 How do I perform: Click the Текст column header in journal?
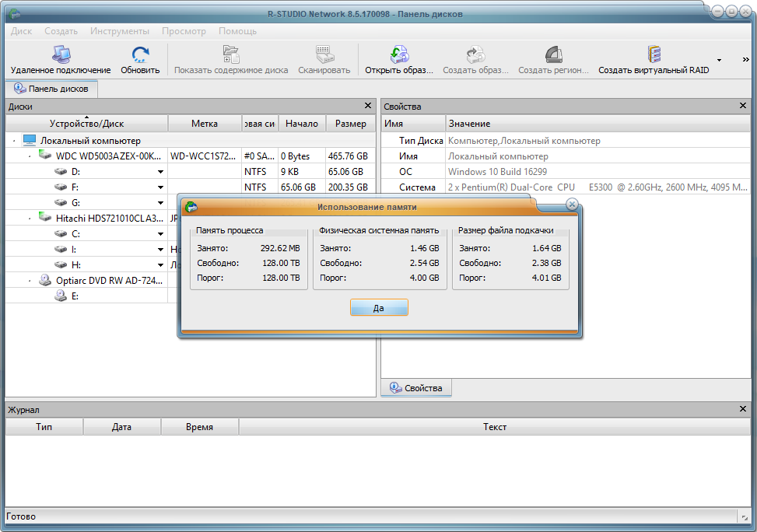[x=494, y=427]
